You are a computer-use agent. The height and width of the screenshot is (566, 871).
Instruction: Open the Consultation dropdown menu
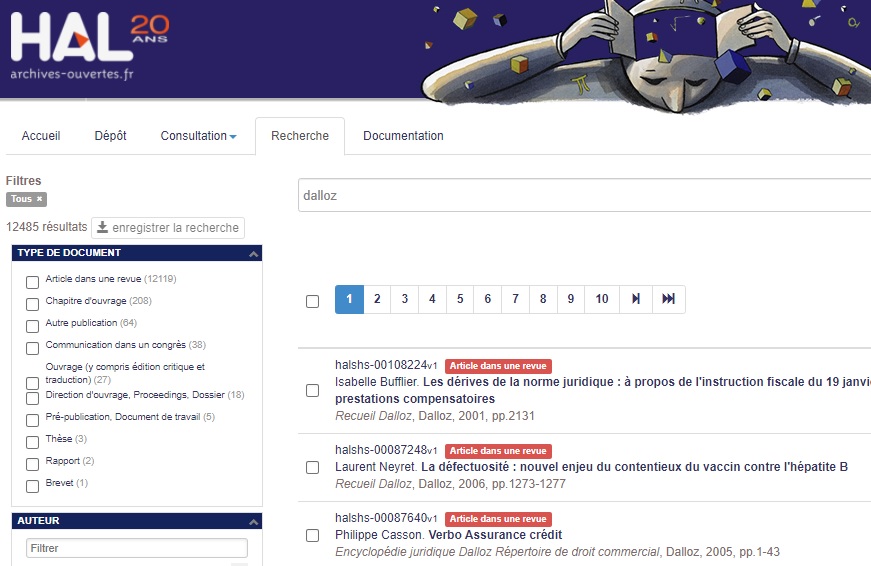[x=198, y=136]
